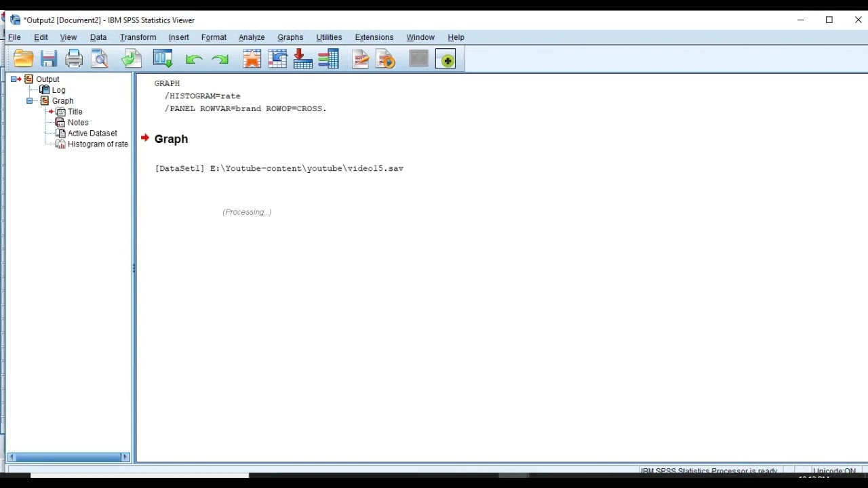Select Notes in the outline tree
The height and width of the screenshot is (488, 868).
click(x=78, y=123)
